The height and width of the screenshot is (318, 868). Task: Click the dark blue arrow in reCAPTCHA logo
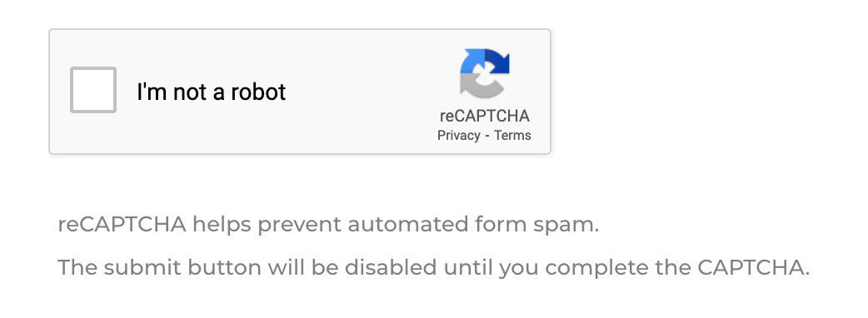click(497, 62)
